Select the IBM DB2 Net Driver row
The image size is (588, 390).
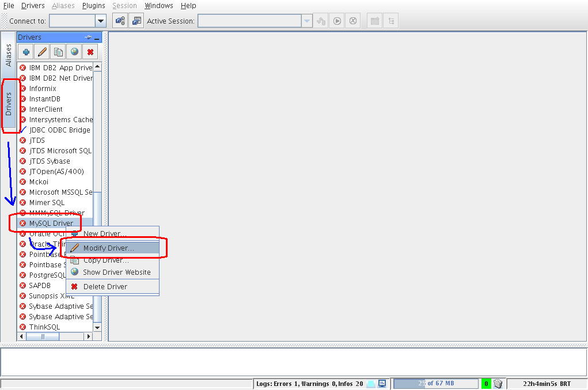55,78
